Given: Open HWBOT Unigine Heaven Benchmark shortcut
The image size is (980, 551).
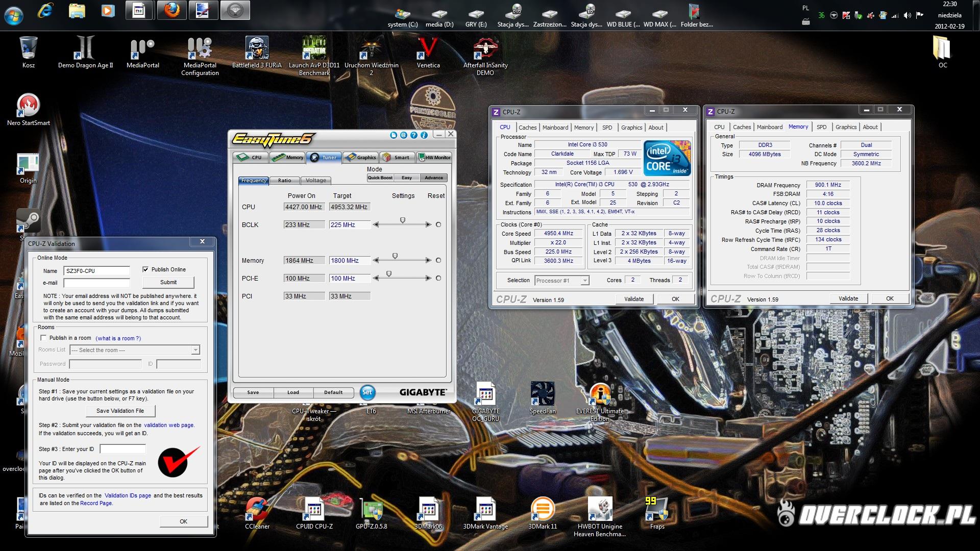Looking at the screenshot, I should coord(600,517).
